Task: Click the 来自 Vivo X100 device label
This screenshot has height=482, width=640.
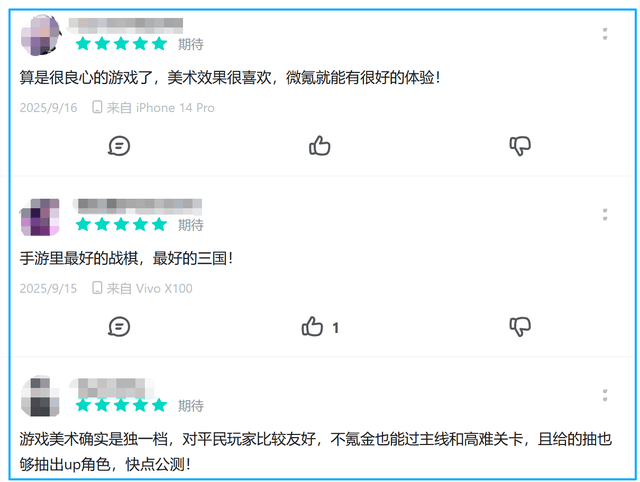Action: 142,289
